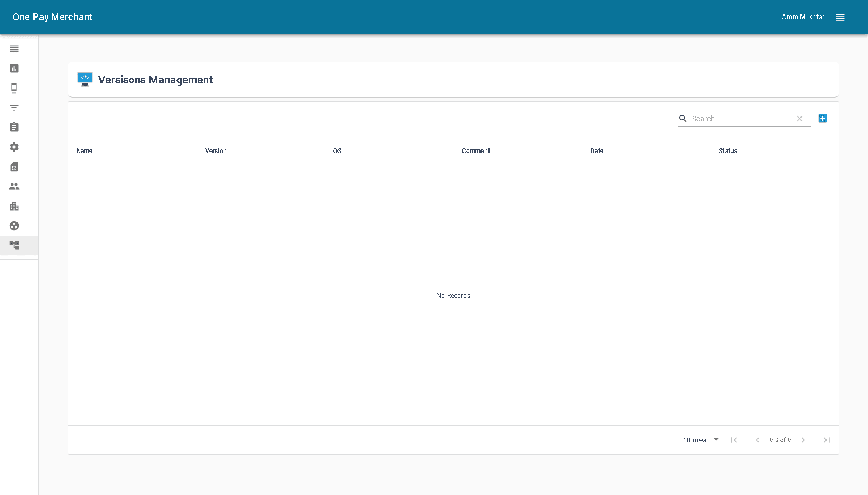Click the SIM card sidebar icon
This screenshot has width=868, height=495.
pyautogui.click(x=14, y=166)
